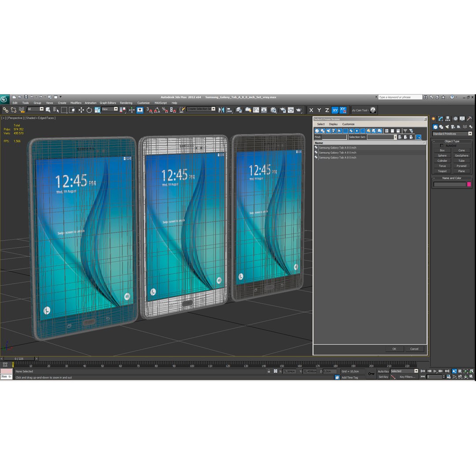Image resolution: width=476 pixels, height=476 pixels.
Task: Restrict to Y axis constraint
Action: point(319,110)
